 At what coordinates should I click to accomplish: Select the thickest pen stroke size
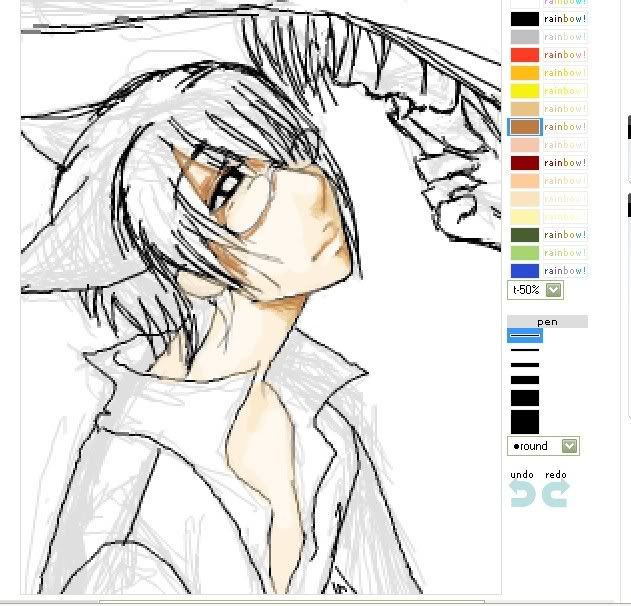click(x=525, y=421)
